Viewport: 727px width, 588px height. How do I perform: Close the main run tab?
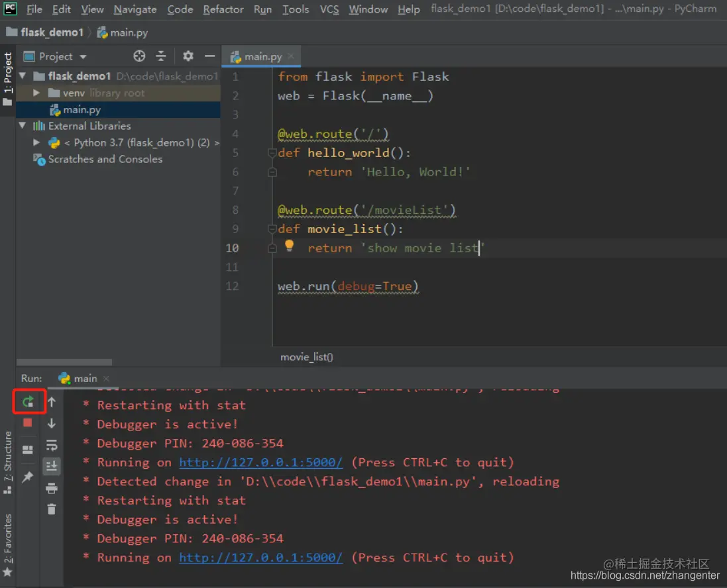click(106, 379)
